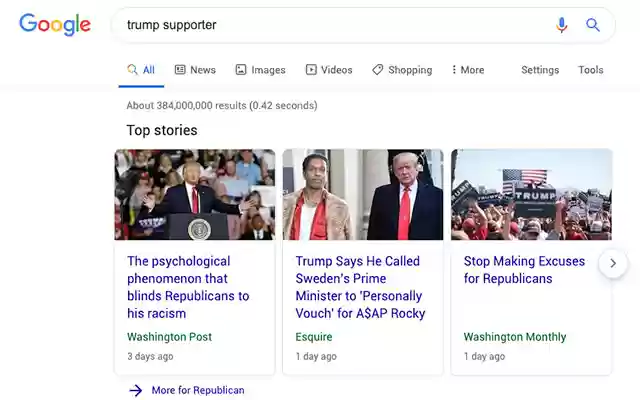The height and width of the screenshot is (400, 640).
Task: Follow the More for Republican link
Action: [198, 390]
